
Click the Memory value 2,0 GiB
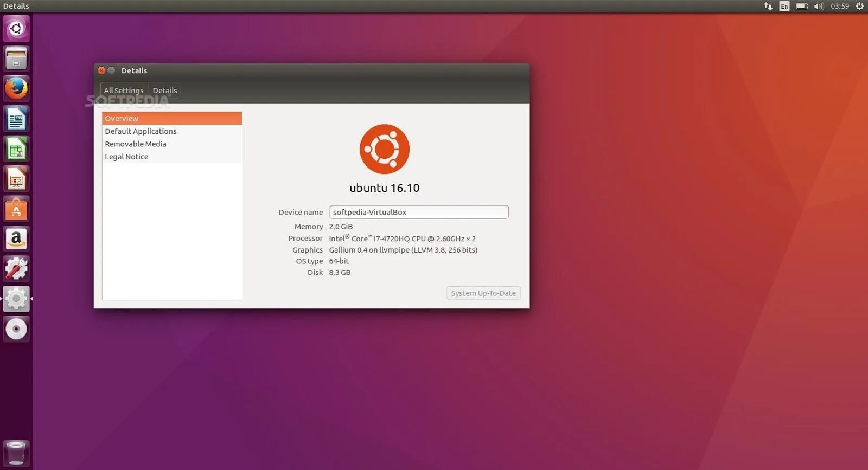pos(341,227)
